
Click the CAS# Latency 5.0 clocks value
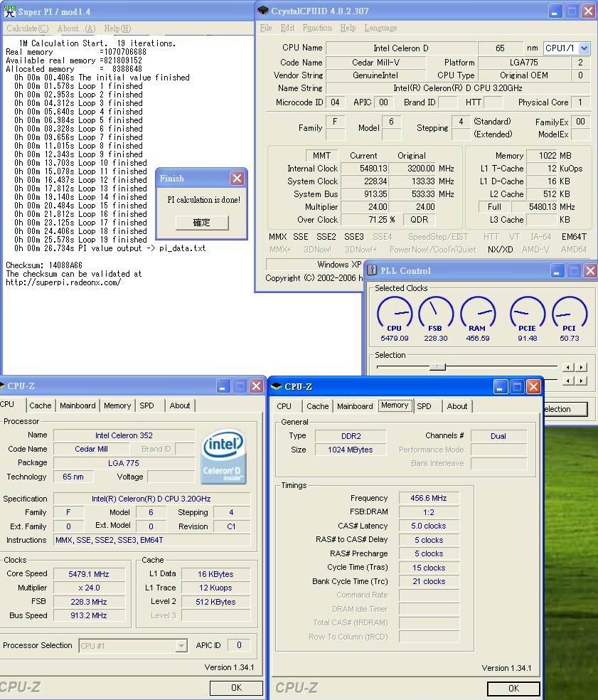(429, 526)
